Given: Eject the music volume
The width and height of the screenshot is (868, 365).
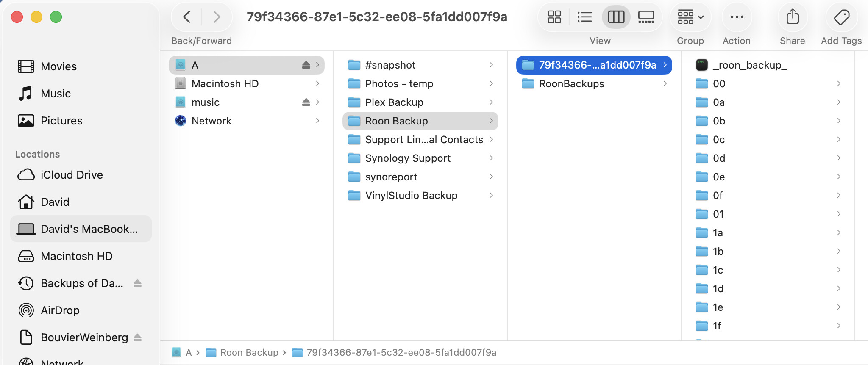Looking at the screenshot, I should tap(306, 102).
